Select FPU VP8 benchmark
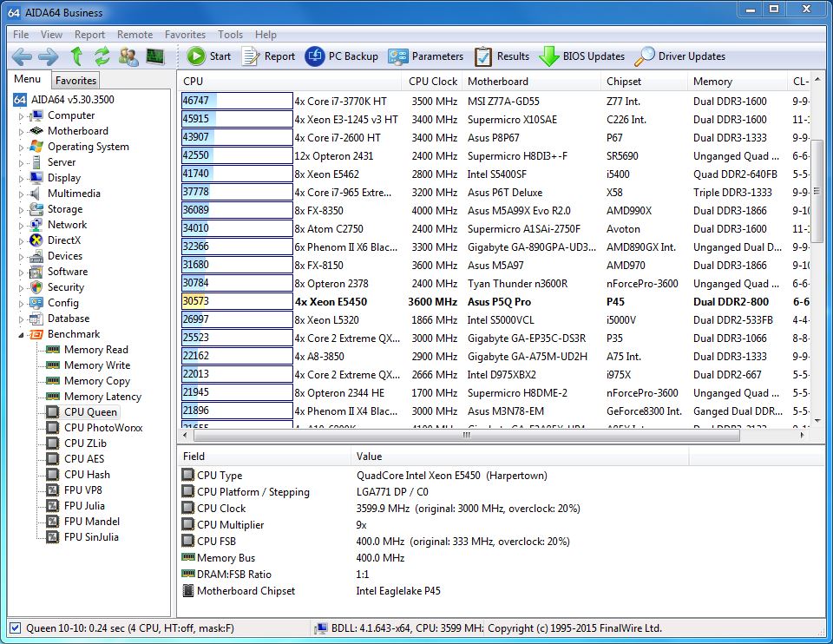This screenshot has height=644, width=833. [83, 490]
